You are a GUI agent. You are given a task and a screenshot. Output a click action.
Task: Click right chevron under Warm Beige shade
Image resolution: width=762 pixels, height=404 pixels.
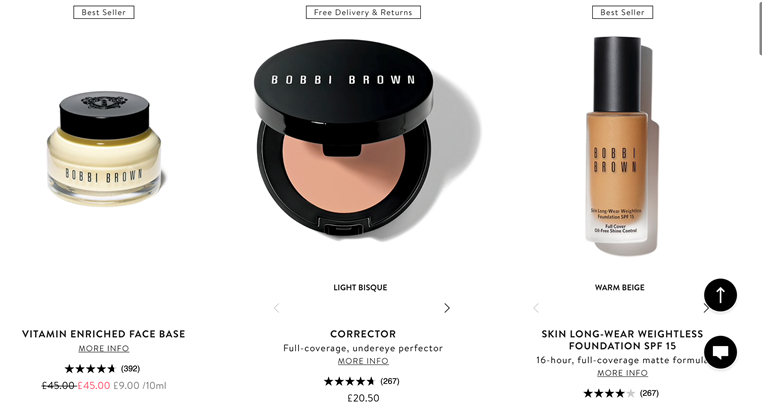[706, 308]
